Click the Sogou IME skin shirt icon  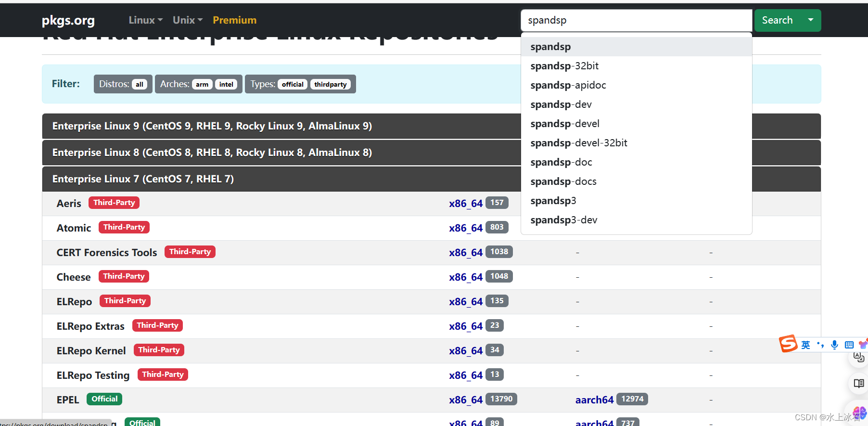coord(863,344)
